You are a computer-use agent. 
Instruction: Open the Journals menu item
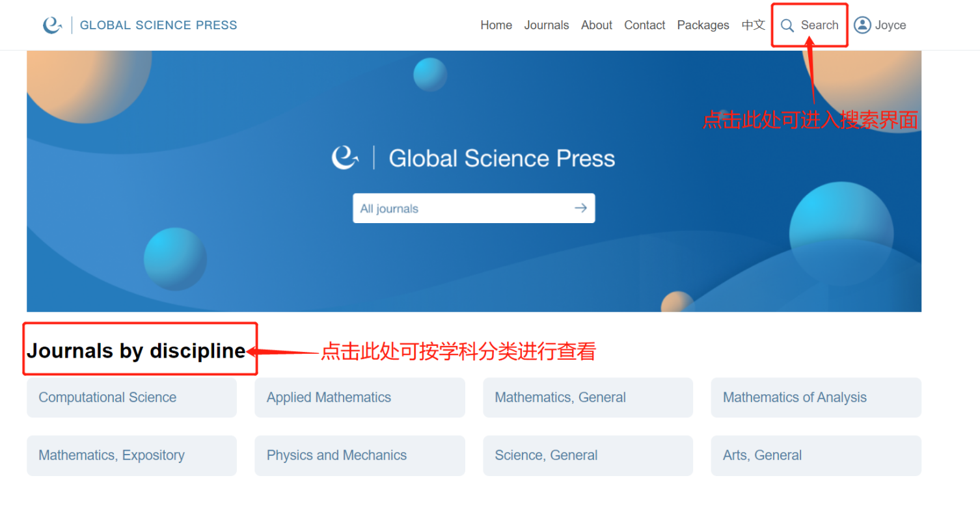click(547, 25)
